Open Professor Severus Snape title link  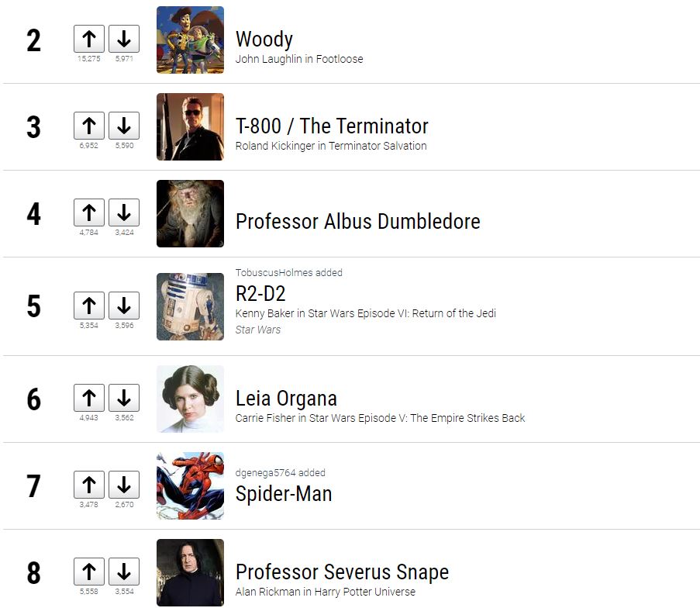(x=343, y=572)
